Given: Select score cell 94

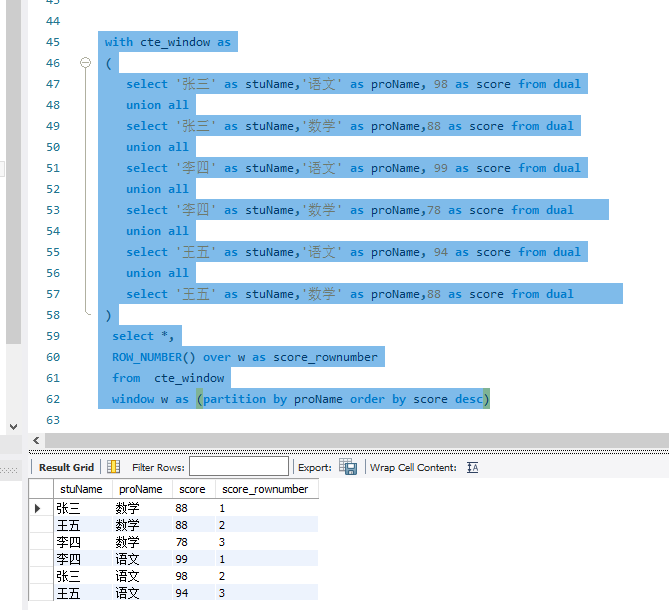Looking at the screenshot, I should 194,593.
